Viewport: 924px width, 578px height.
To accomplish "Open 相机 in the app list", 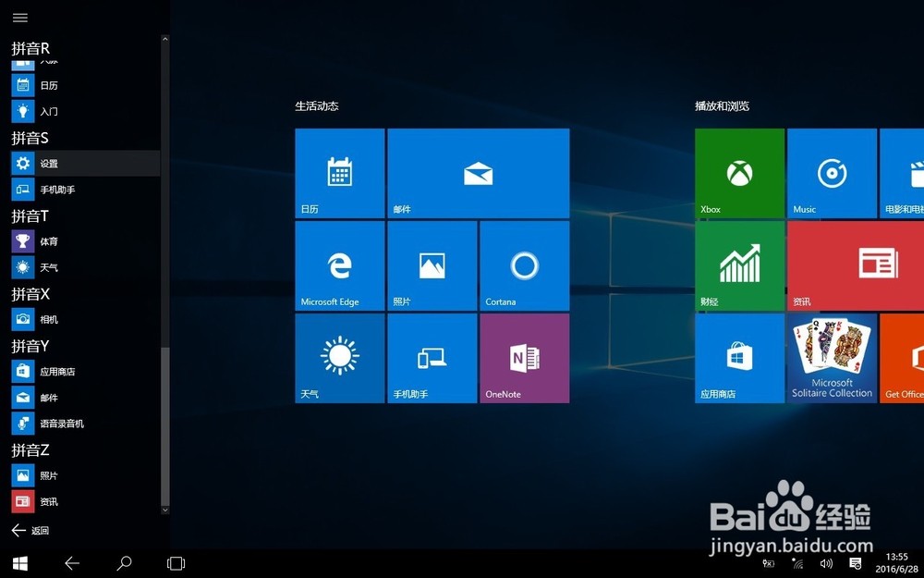I will (85, 319).
